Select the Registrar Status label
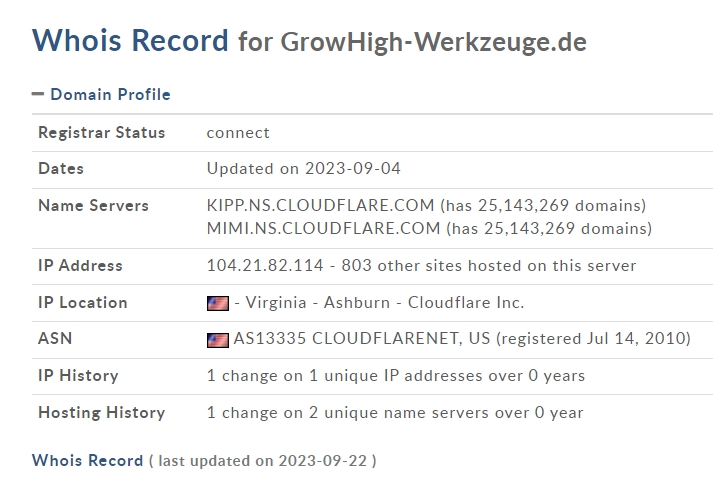Image resolution: width=713 pixels, height=478 pixels. tap(101, 132)
